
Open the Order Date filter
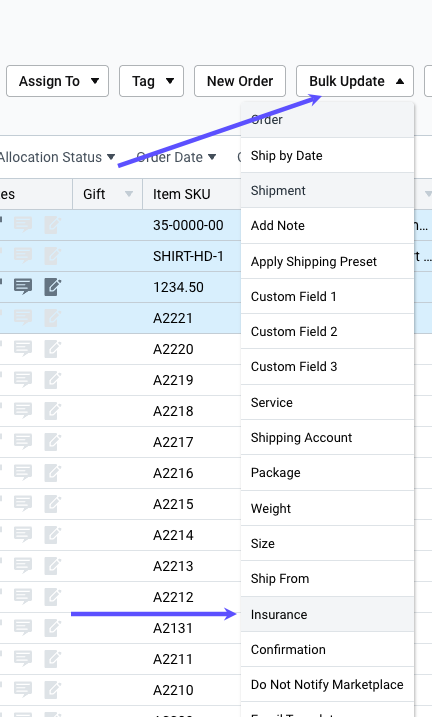click(x=176, y=157)
